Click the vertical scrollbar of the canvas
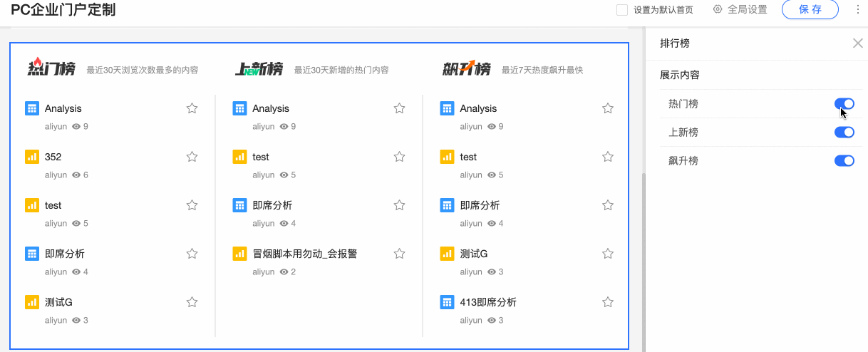Viewport: 868px width, 352px height. point(643,257)
